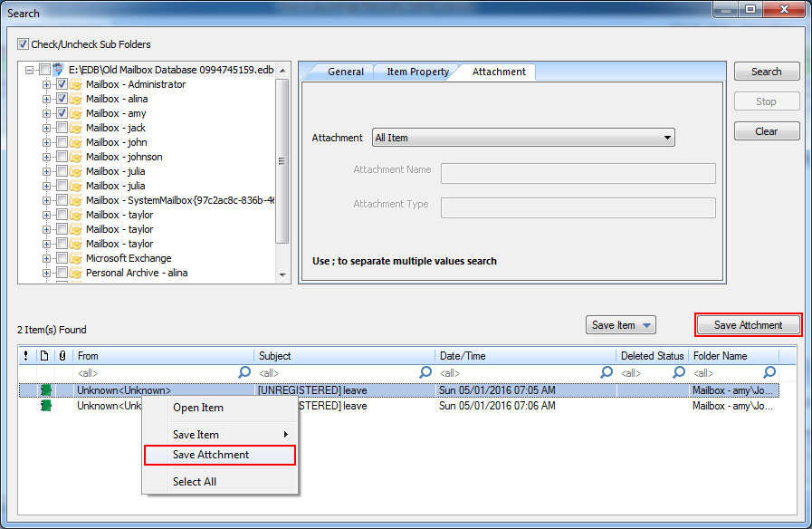Viewport: 812px width, 529px height.
Task: Select Open Item in the context menu
Action: pyautogui.click(x=198, y=408)
